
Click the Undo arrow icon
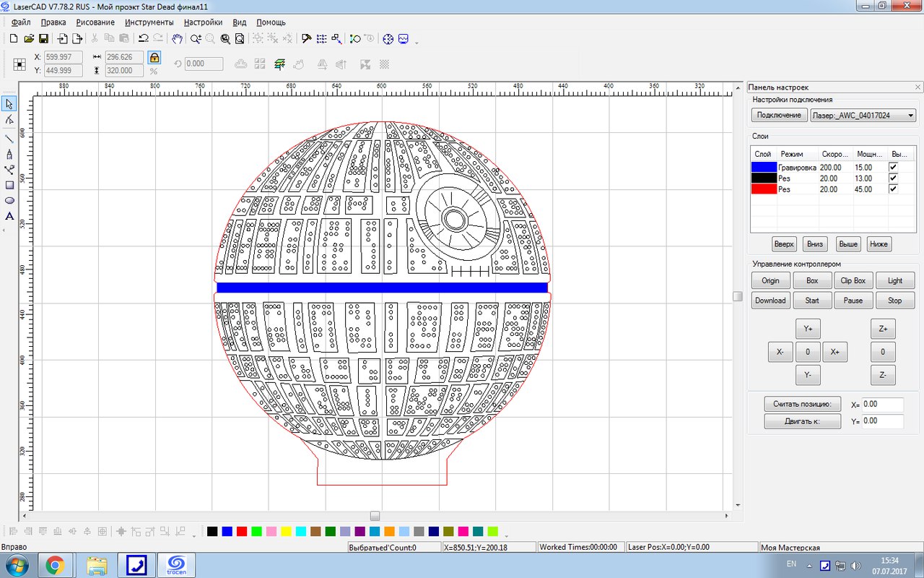[143, 38]
